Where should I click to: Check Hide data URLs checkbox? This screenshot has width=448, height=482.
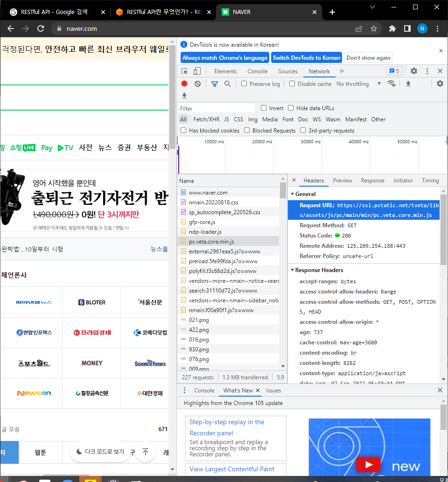pos(291,108)
